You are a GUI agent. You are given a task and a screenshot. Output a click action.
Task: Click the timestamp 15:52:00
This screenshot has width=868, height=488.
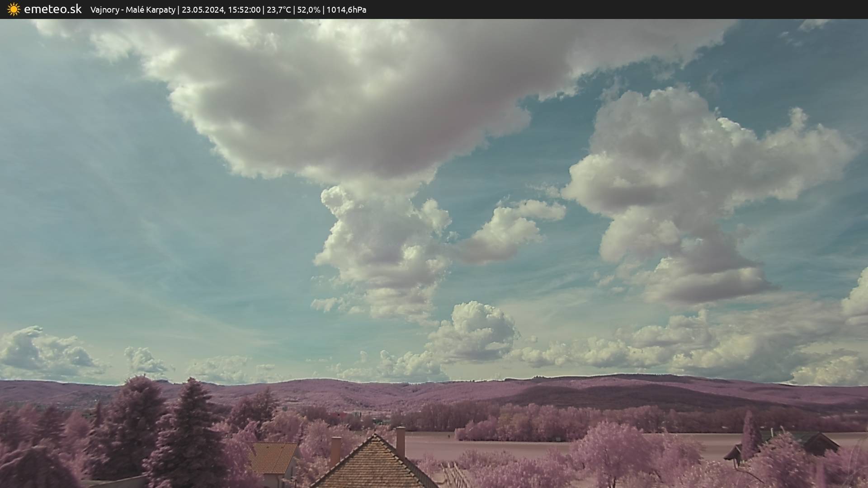click(x=244, y=9)
